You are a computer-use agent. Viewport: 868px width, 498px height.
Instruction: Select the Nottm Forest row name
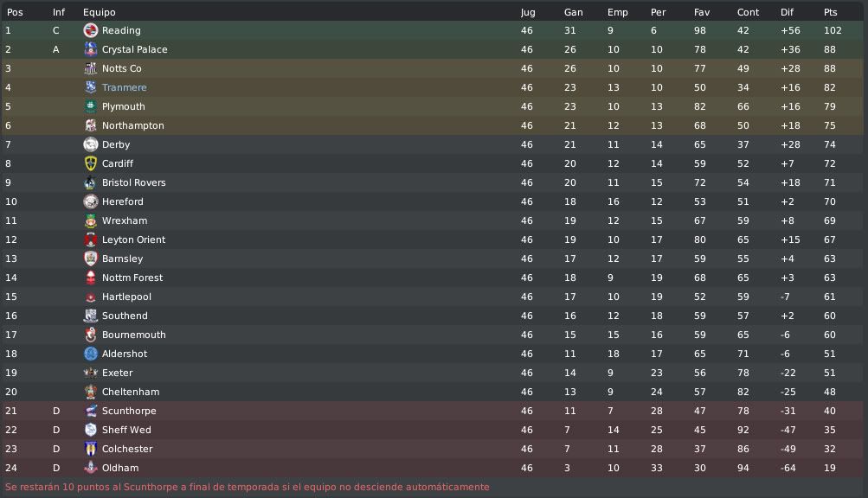click(x=132, y=278)
